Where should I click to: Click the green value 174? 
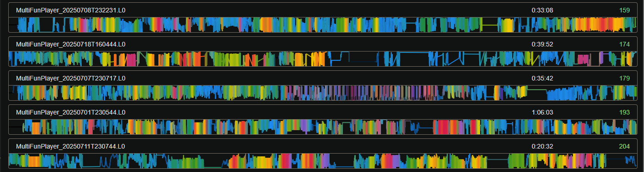pos(624,44)
